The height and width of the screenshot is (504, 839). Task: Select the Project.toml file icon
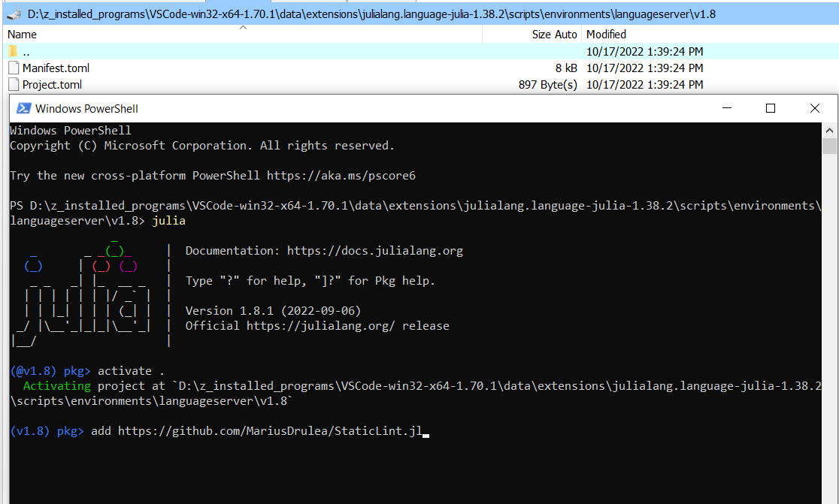tap(14, 84)
